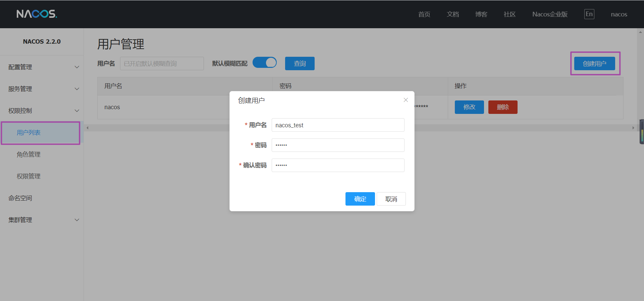Click the NACOS logo in header
Viewport: 644px width, 301px height.
(37, 14)
